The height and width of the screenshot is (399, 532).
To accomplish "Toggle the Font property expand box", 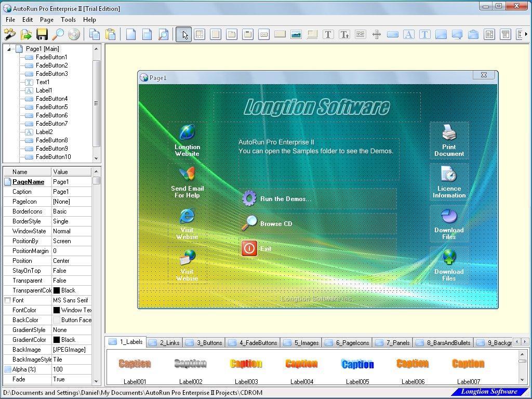I will (x=7, y=300).
